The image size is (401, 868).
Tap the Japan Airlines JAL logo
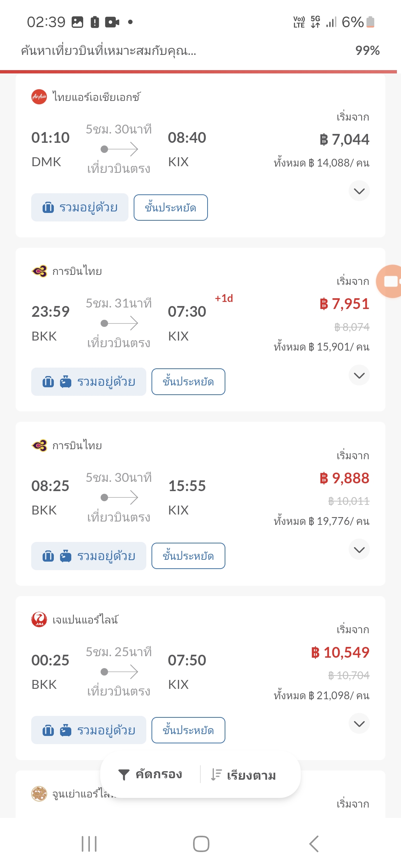[x=39, y=619]
